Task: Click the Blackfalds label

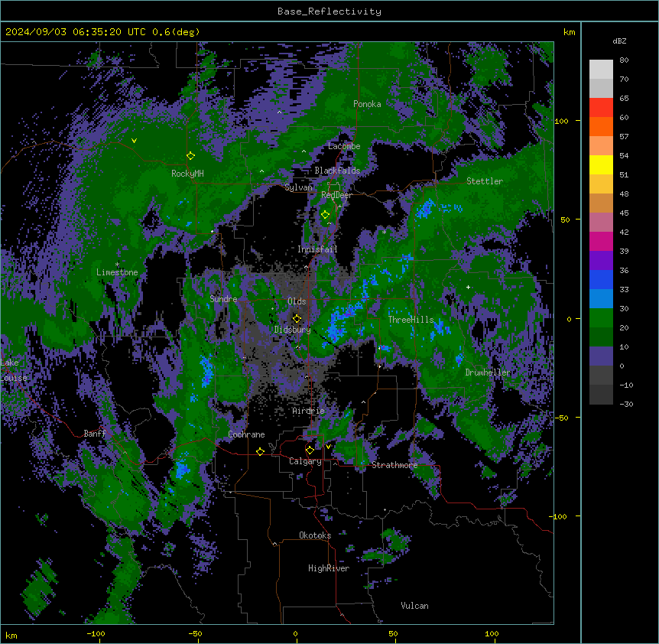Action: 337,171
